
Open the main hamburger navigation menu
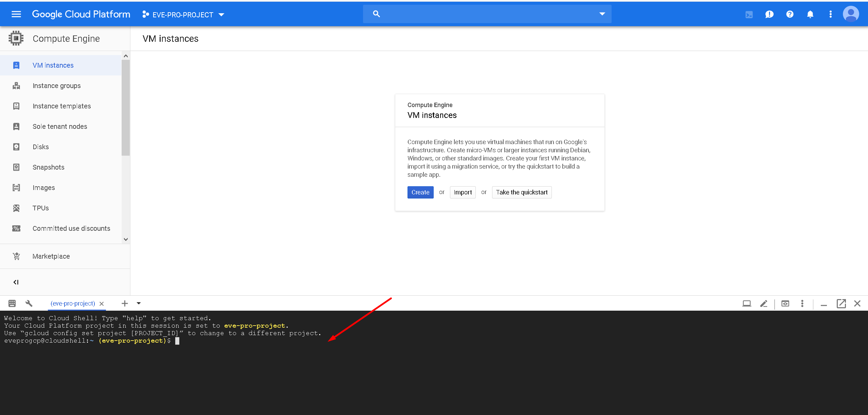16,14
